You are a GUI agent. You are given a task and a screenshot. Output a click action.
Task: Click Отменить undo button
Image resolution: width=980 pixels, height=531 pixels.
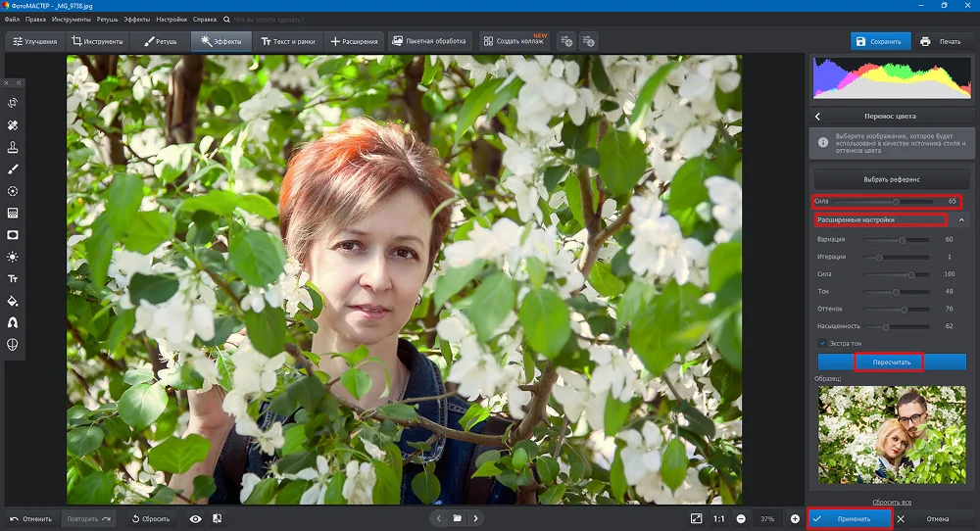click(x=31, y=518)
